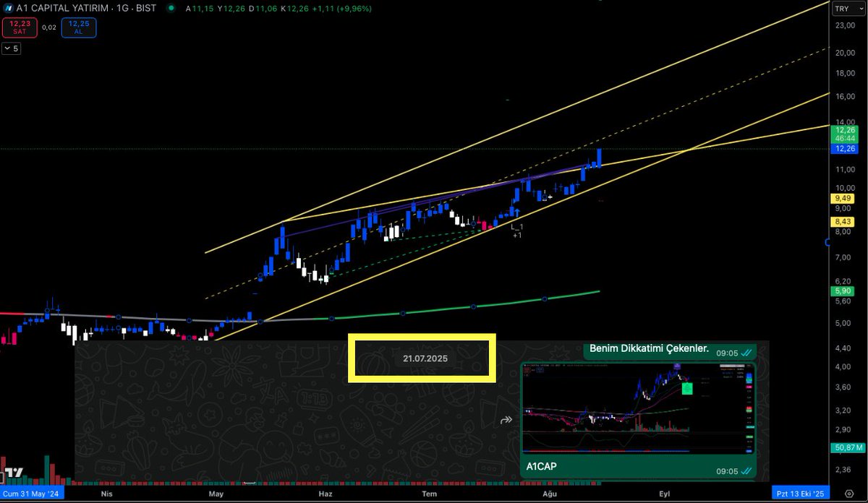This screenshot has width=868, height=503.
Task: Click the L_1 +1 marker below candles
Action: [517, 231]
